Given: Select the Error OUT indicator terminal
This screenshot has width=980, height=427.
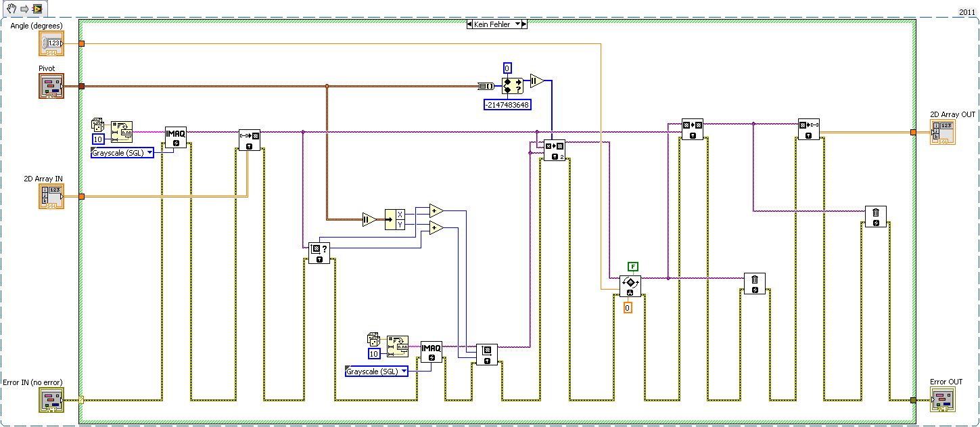Looking at the screenshot, I should point(943,400).
